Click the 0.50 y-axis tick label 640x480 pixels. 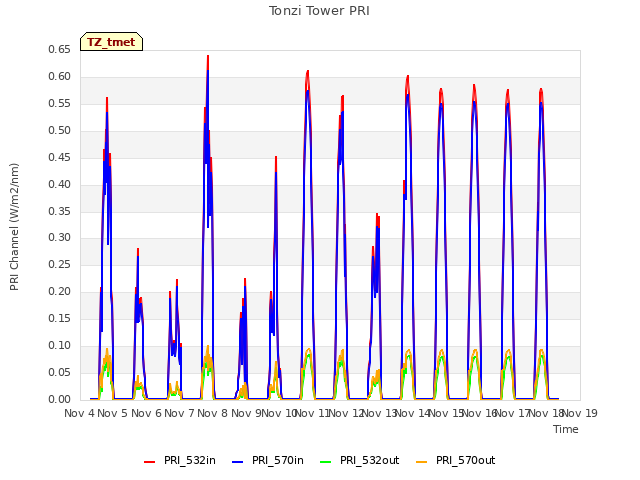[59, 130]
